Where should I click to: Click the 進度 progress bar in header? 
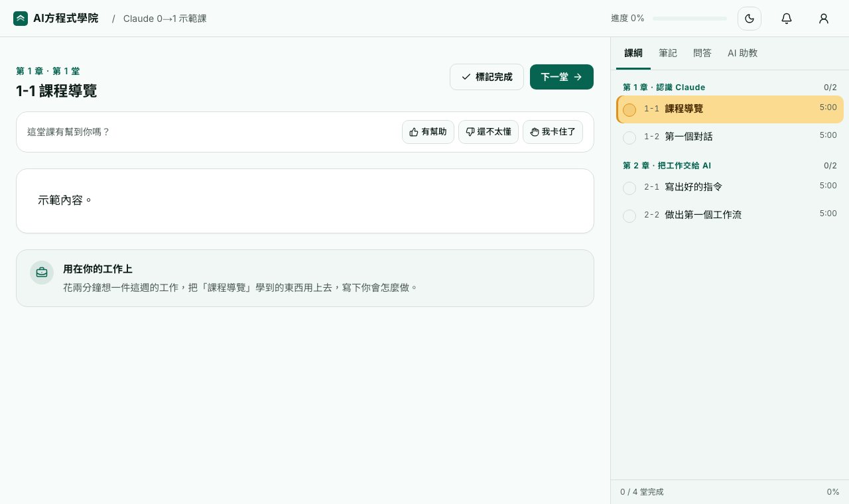[690, 19]
